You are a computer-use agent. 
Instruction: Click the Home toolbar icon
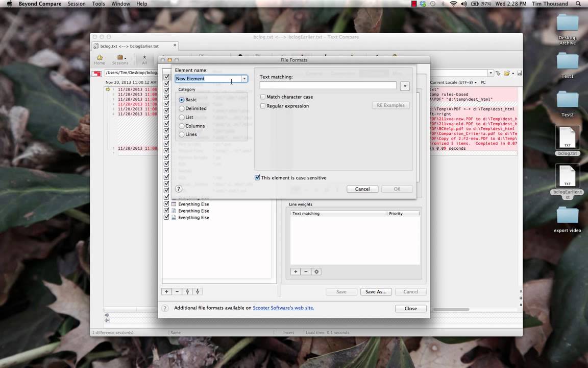pos(100,59)
